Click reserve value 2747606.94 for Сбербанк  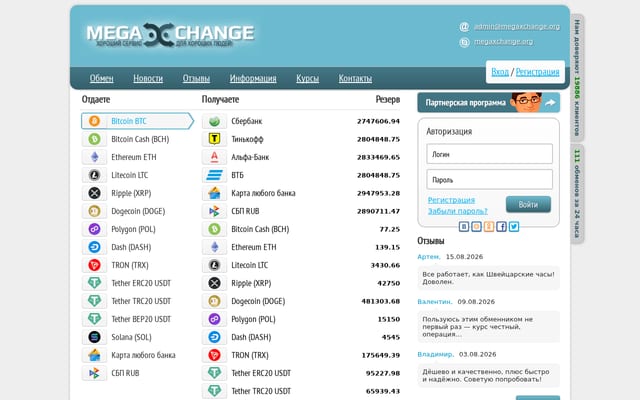378,121
